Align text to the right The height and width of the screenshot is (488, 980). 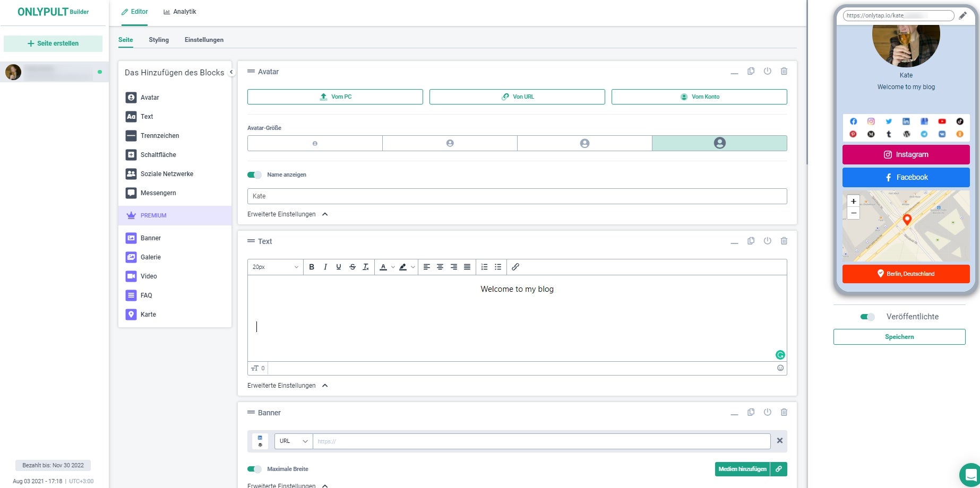pyautogui.click(x=454, y=267)
